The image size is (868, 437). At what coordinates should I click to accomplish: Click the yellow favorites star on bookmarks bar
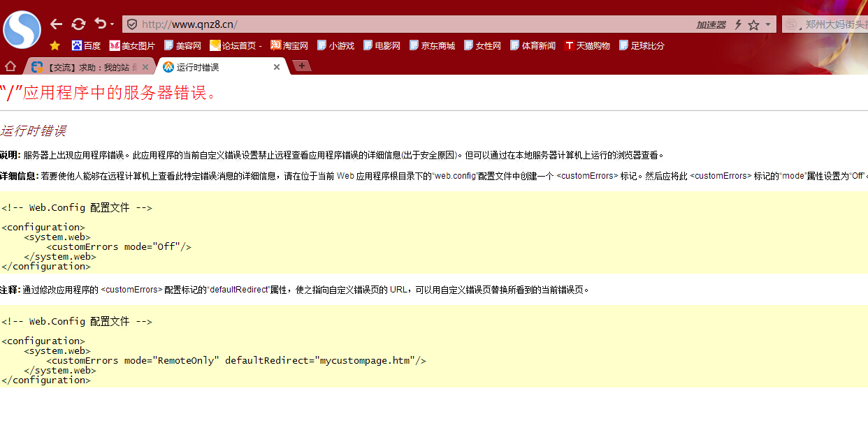click(x=55, y=46)
